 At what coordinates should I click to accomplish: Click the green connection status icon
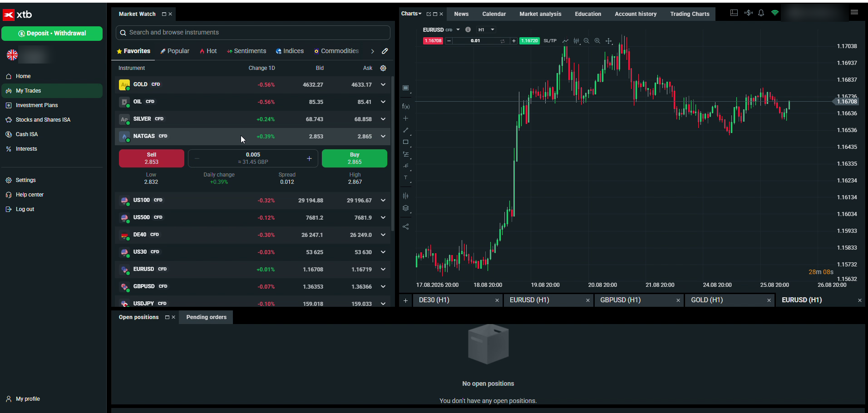click(x=775, y=13)
